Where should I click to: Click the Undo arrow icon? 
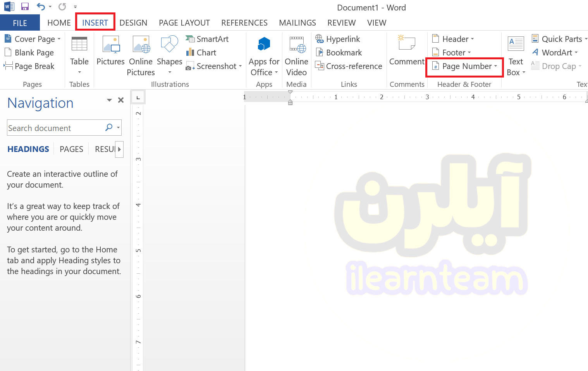coord(41,7)
